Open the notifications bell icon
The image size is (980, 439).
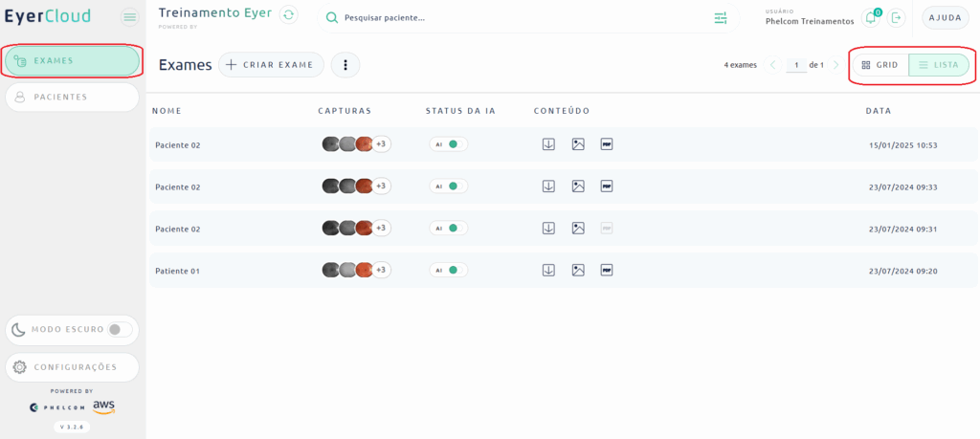click(870, 17)
